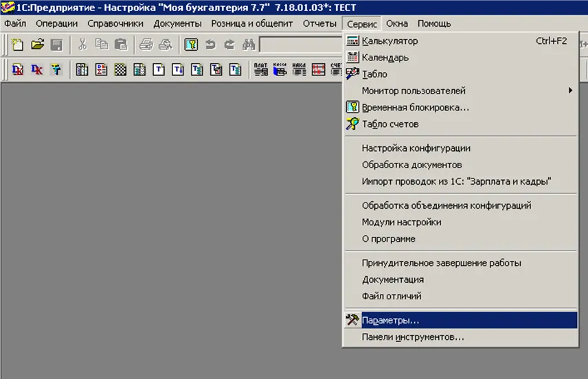Click the binoculars Find icon
This screenshot has width=588, height=379.
click(x=249, y=45)
